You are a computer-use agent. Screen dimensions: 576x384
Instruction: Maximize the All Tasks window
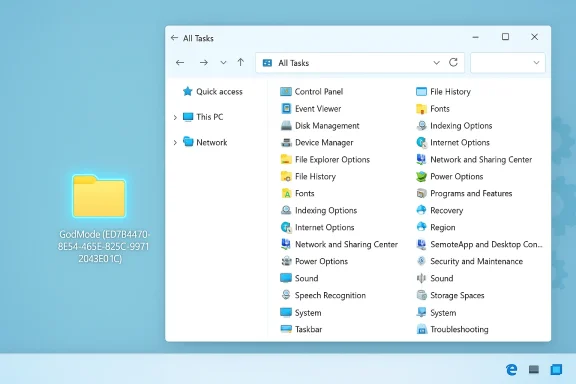505,37
